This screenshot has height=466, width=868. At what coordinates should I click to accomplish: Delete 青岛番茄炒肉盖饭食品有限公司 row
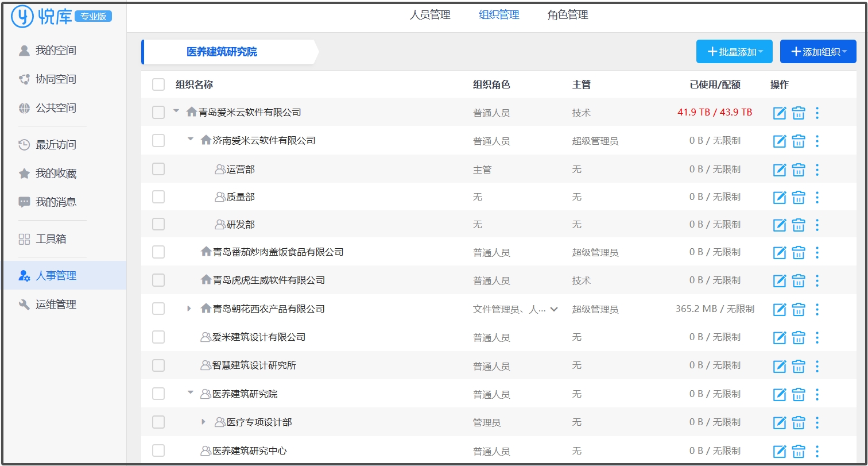(x=799, y=252)
